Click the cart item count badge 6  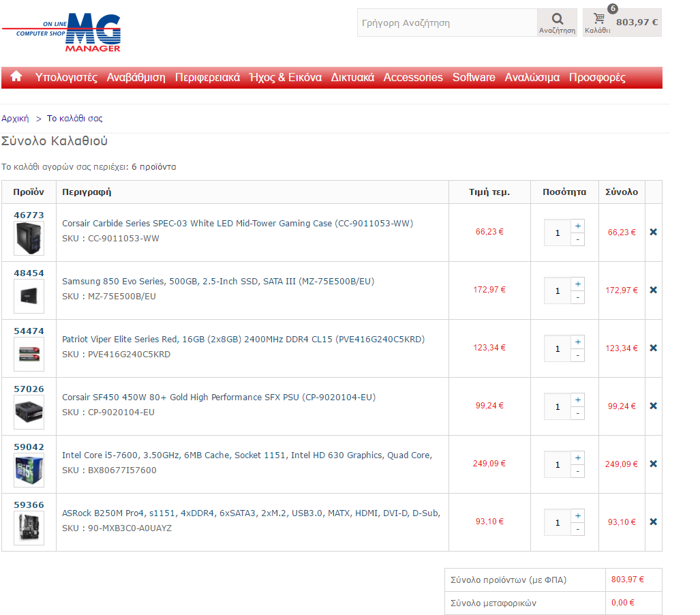click(613, 8)
